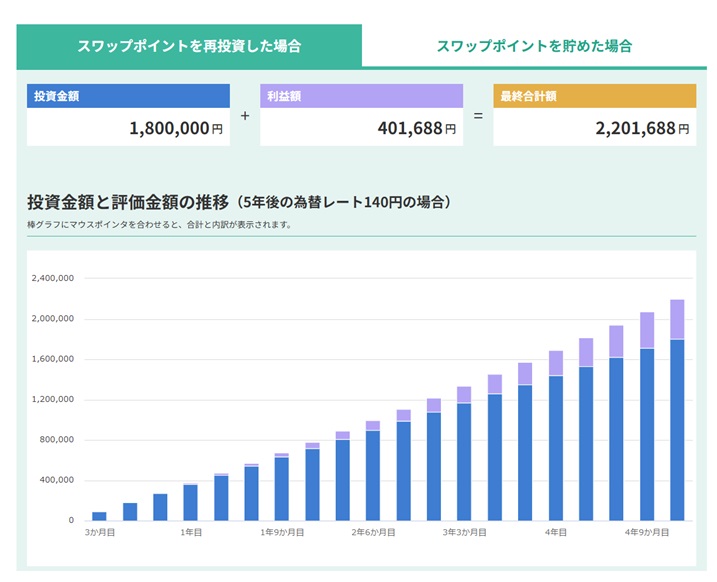The height and width of the screenshot is (582, 717).
Task: Click the 400,000 y-axis label
Action: (x=57, y=480)
